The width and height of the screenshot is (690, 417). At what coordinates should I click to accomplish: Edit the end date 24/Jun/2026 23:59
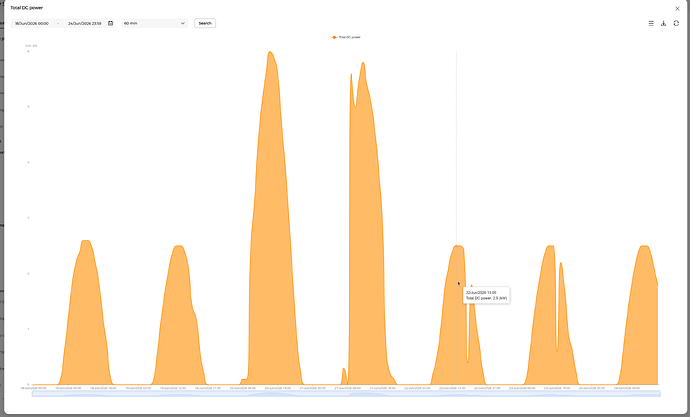[x=84, y=23]
